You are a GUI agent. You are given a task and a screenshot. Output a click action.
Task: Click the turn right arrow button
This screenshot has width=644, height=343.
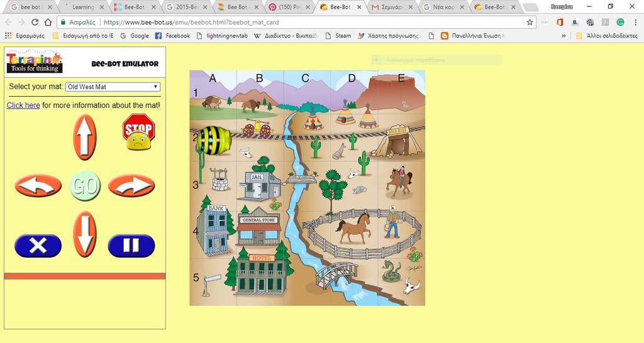tap(131, 185)
